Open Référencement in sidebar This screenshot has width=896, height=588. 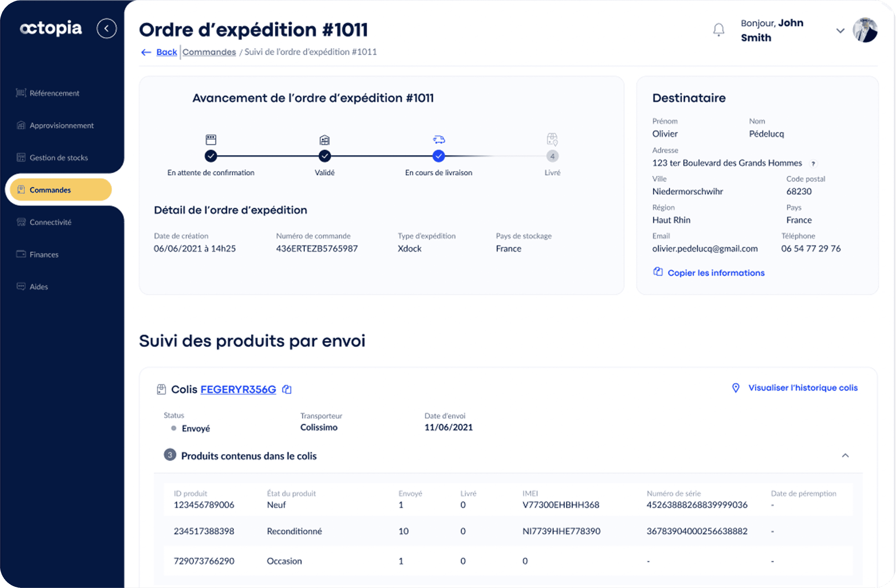54,93
